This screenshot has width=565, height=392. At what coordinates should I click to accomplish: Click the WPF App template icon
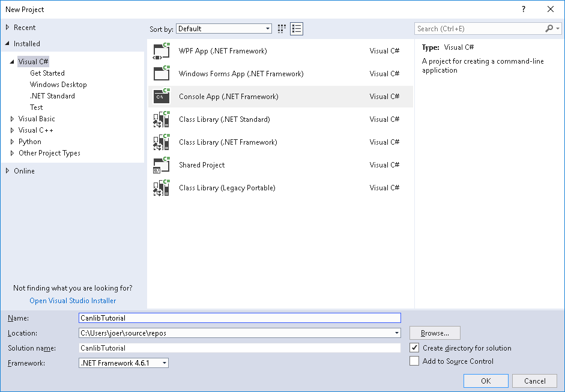[161, 51]
